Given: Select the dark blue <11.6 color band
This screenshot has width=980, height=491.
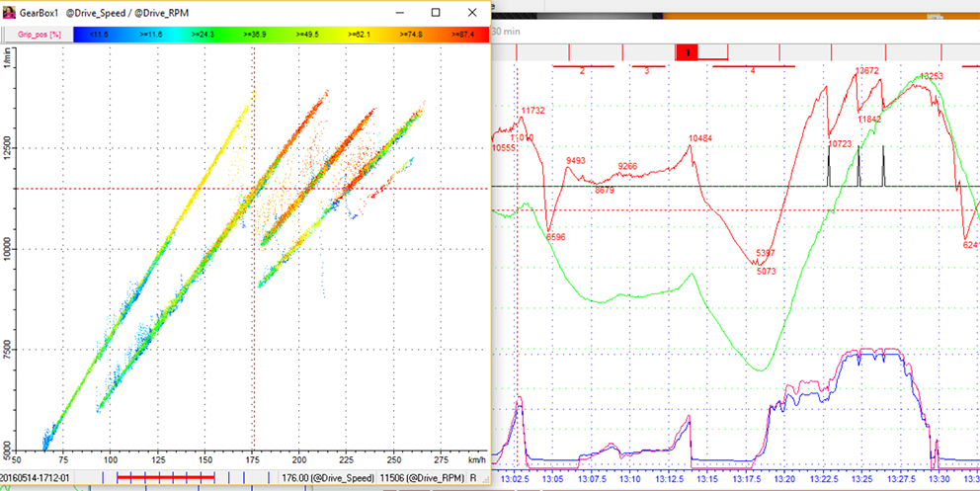Looking at the screenshot, I should (99, 34).
